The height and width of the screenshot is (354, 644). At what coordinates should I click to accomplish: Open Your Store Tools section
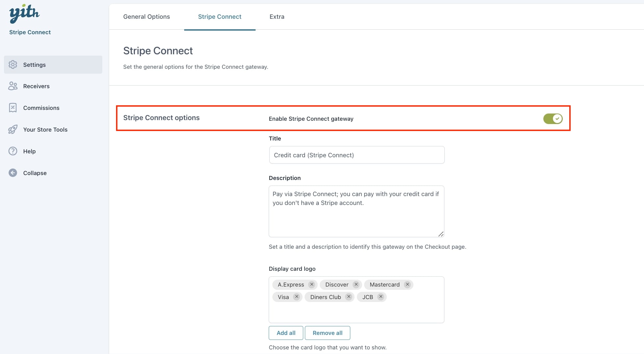tap(53, 130)
